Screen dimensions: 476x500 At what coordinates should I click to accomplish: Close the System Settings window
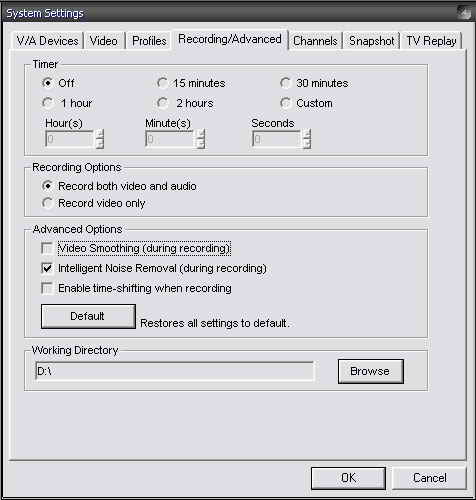point(465,13)
